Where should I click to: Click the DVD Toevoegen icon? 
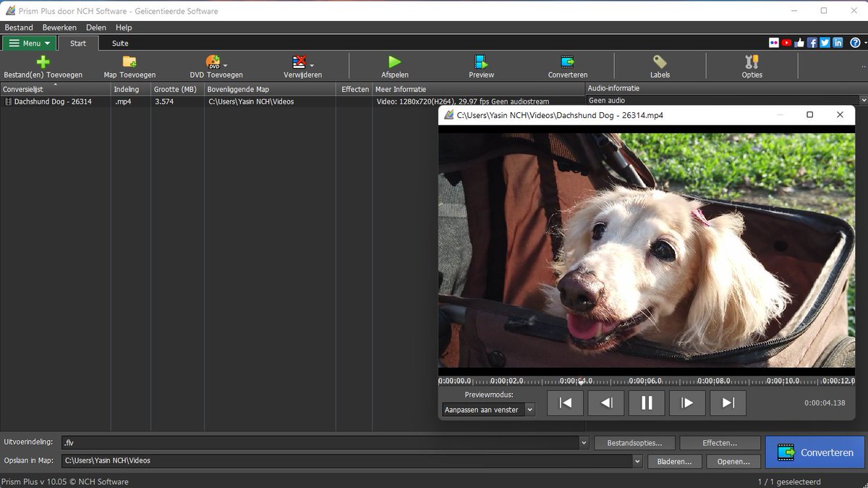213,62
